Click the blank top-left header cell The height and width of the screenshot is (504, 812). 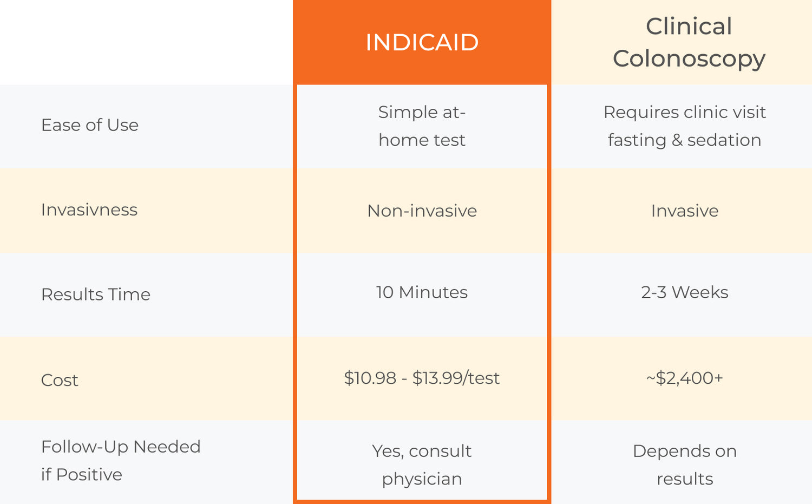(x=146, y=42)
